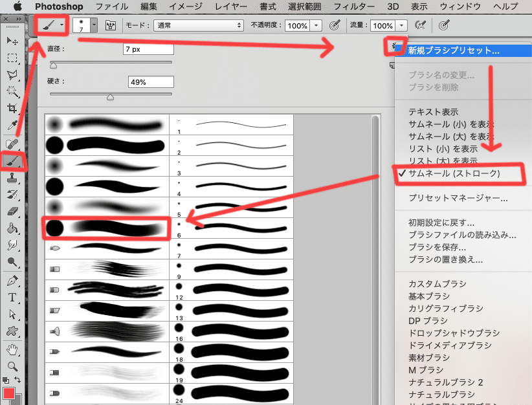Open the ファイル menu

click(111, 6)
